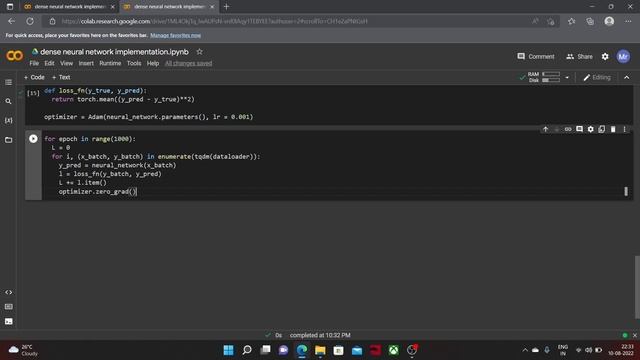Run the training loop cell
Image resolution: width=640 pixels, height=360 pixels.
[x=33, y=139]
